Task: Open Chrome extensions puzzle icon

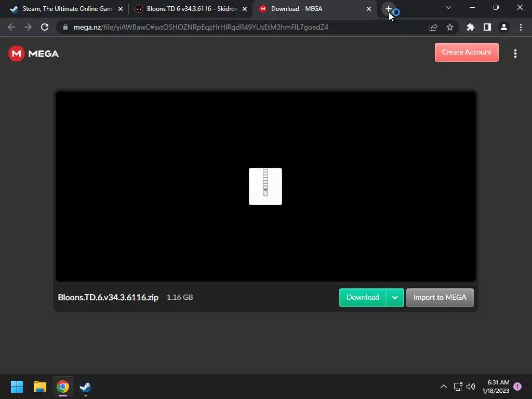Action: (471, 27)
